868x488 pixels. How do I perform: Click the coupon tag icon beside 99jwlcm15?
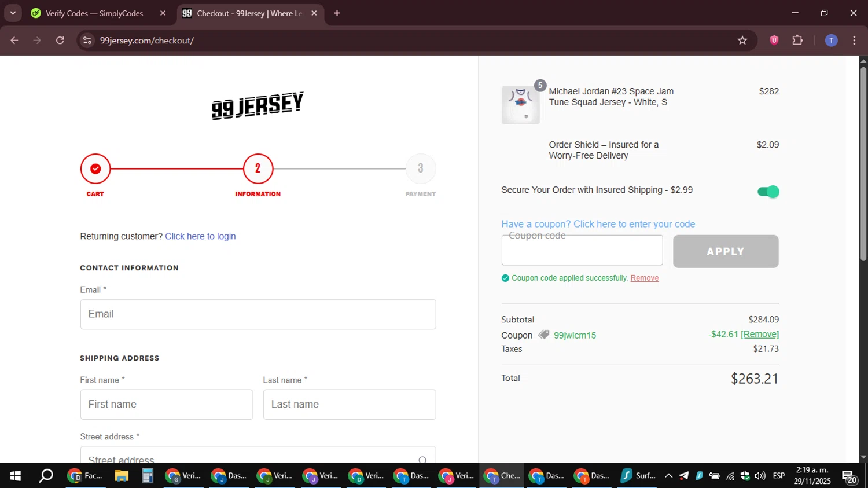pos(544,335)
